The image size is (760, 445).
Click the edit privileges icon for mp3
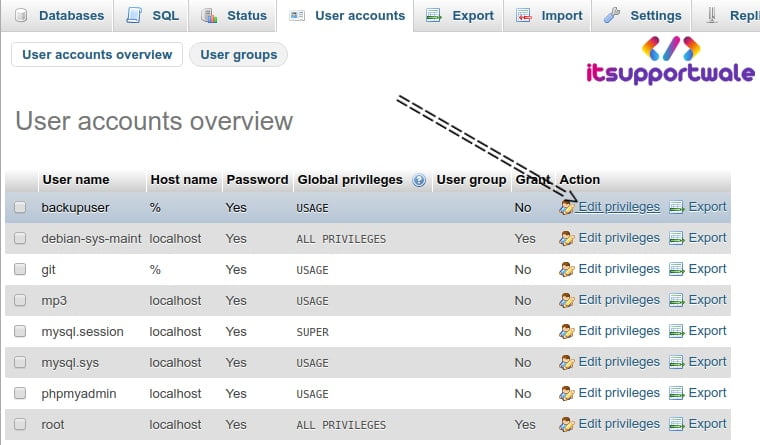[x=566, y=301]
